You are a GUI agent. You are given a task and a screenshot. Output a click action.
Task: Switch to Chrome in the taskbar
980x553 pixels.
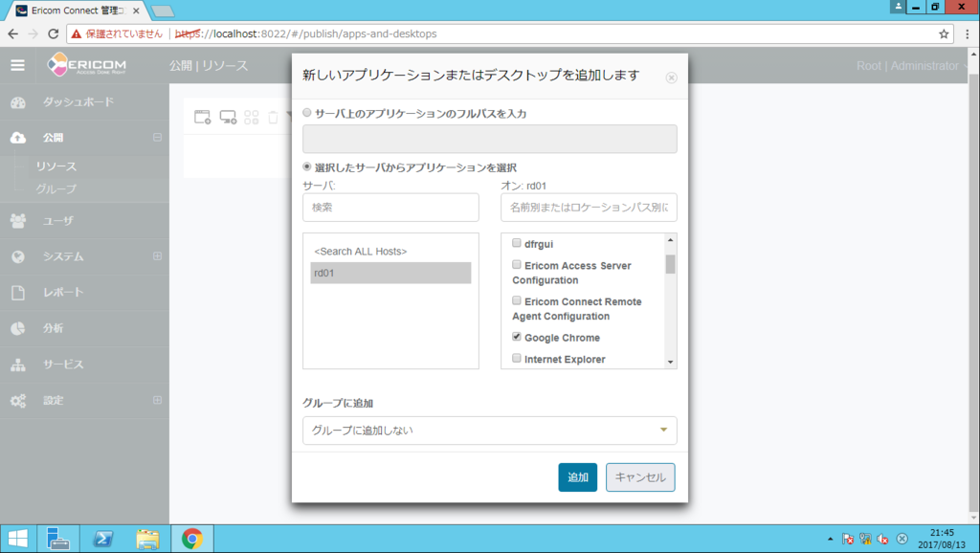(191, 539)
